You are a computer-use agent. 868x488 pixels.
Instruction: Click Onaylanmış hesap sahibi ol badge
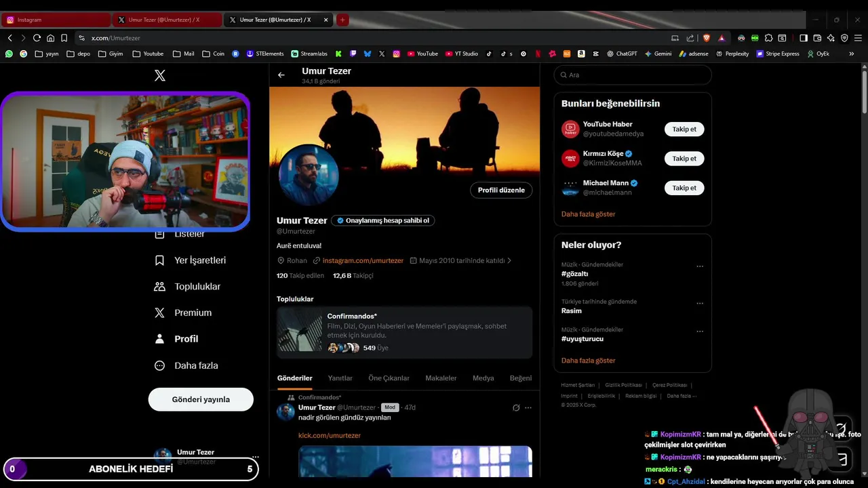click(383, 220)
